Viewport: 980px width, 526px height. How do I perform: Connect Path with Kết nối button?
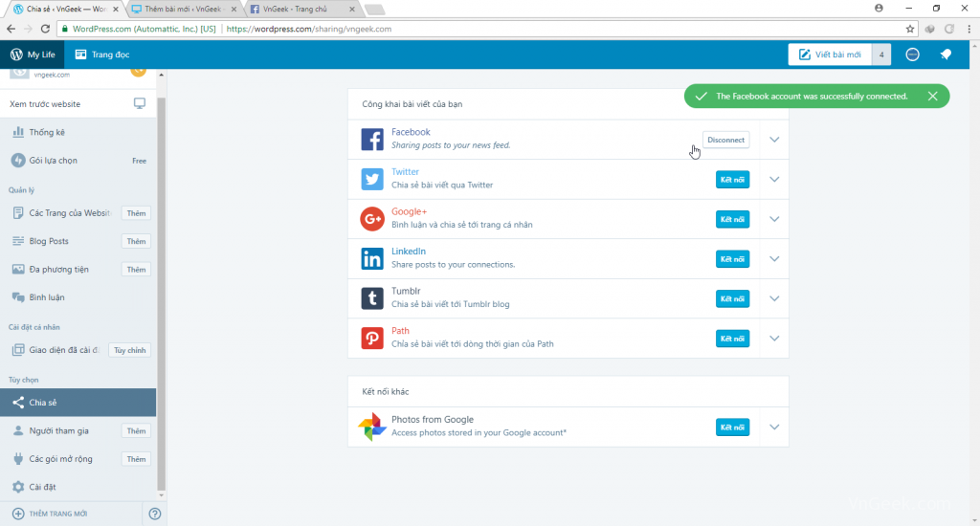(732, 338)
